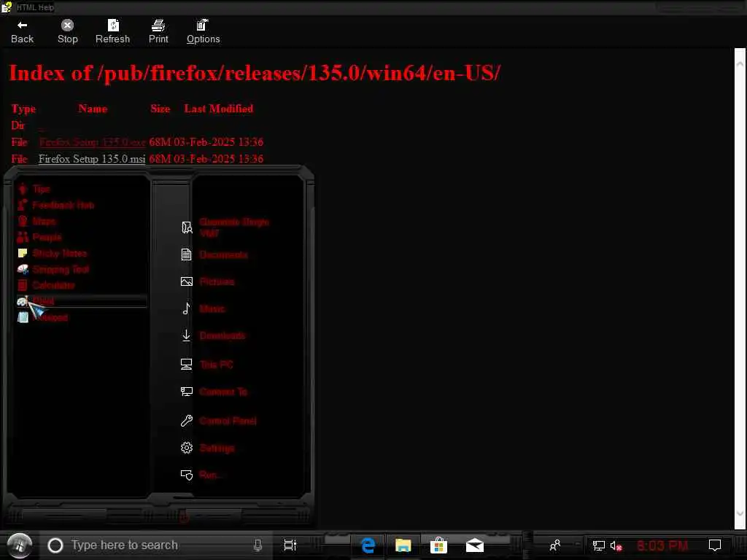Click the Name column header
This screenshot has height=560, width=747.
(93, 109)
